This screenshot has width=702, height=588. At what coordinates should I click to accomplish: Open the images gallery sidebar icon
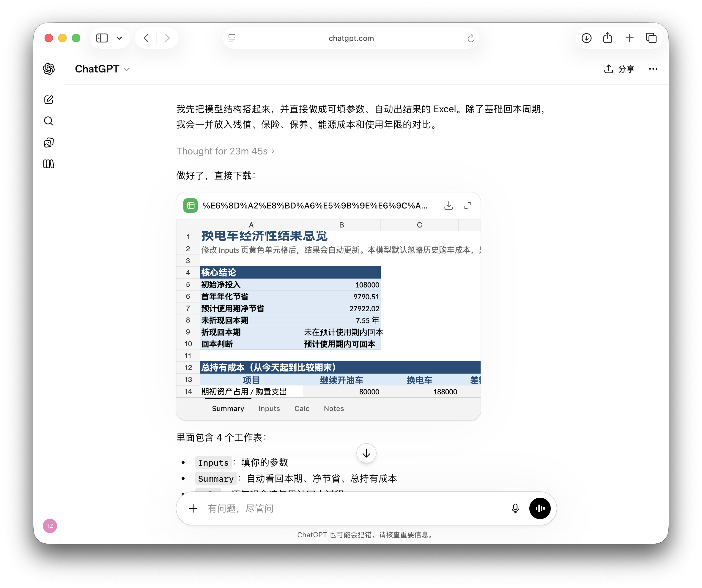point(49,143)
